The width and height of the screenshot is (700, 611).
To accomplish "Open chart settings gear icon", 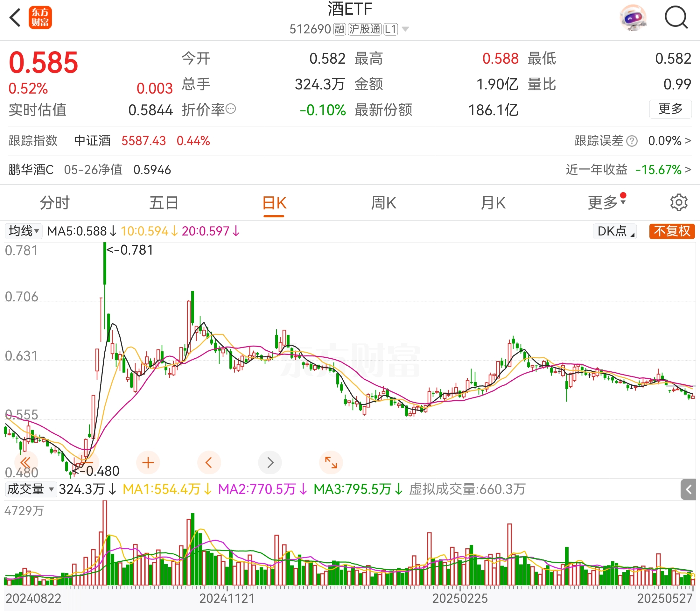I will tap(679, 203).
